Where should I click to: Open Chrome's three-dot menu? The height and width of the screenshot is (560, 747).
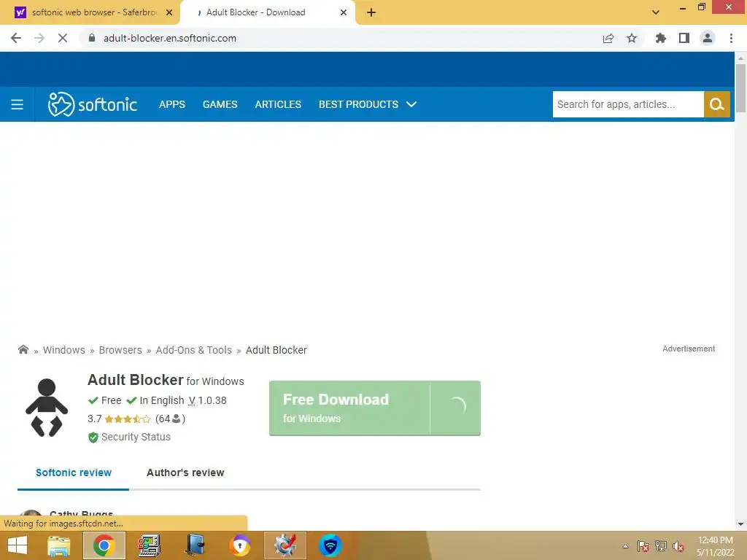731,38
